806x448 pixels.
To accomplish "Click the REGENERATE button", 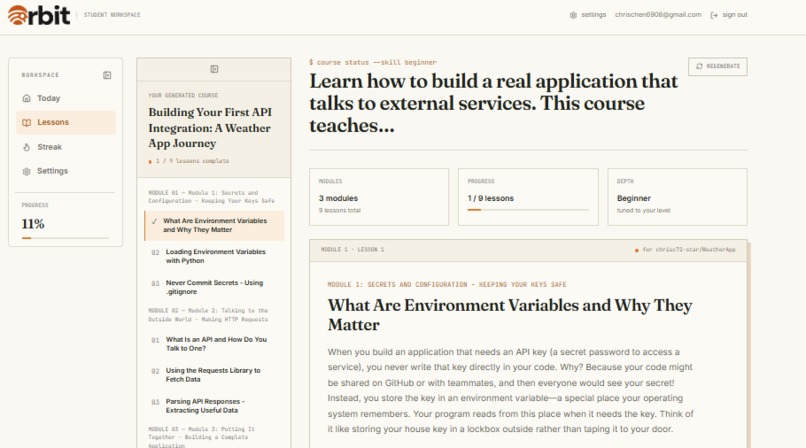I will click(x=718, y=66).
